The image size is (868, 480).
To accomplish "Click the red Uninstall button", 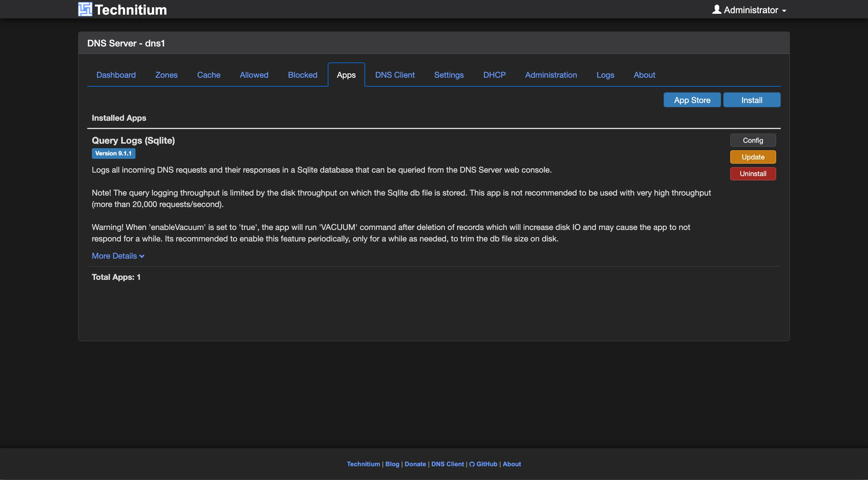I will (x=753, y=174).
